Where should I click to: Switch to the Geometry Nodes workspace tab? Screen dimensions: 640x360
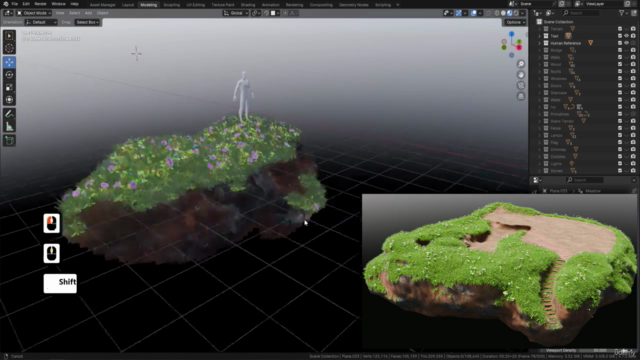point(353,5)
